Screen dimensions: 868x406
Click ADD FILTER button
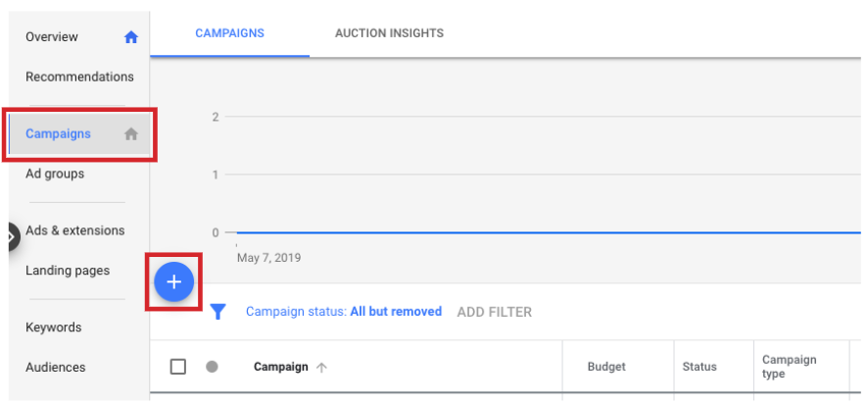click(x=495, y=312)
